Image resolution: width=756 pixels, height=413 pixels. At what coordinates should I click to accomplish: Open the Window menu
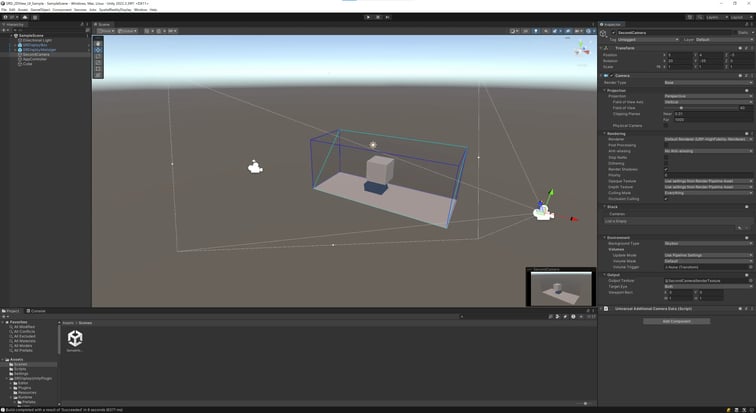pos(139,9)
